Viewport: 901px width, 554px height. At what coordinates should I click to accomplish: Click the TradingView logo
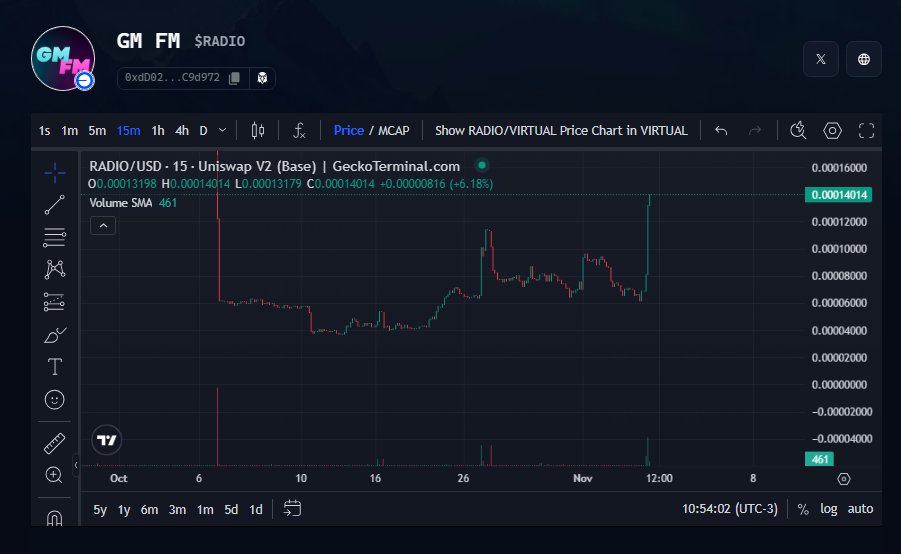tap(107, 440)
